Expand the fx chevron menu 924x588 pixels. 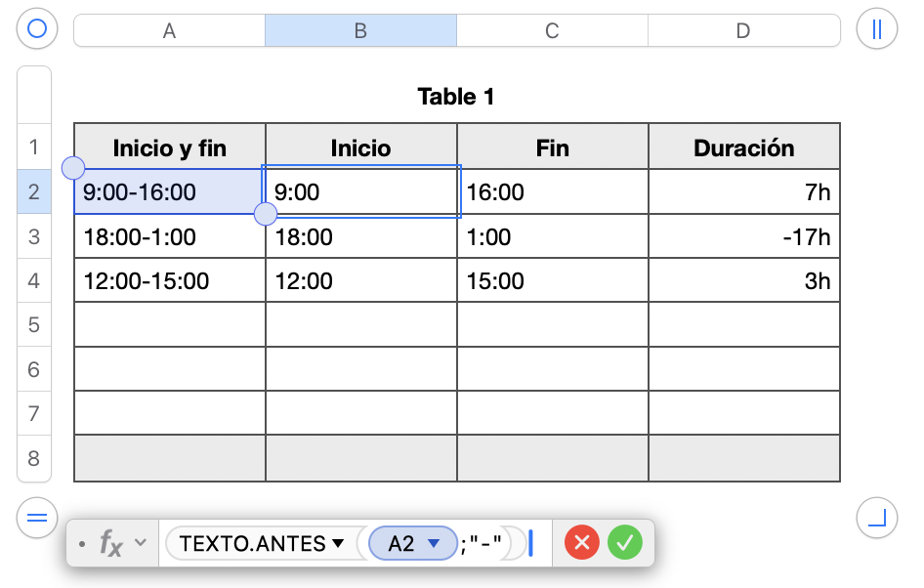(141, 543)
